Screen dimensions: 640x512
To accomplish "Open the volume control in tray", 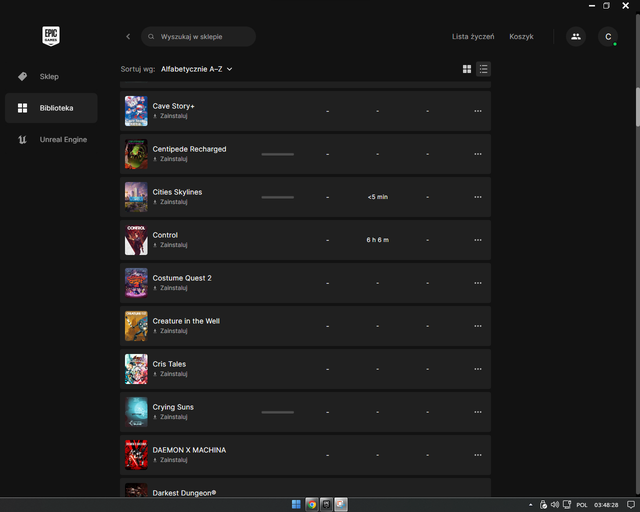I will pyautogui.click(x=555, y=505).
